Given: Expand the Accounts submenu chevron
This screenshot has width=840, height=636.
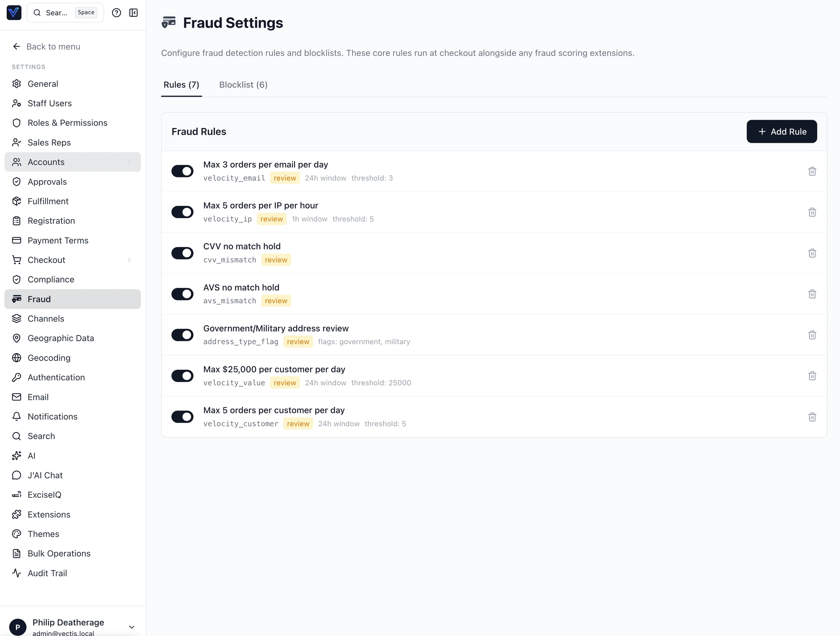Looking at the screenshot, I should (129, 162).
